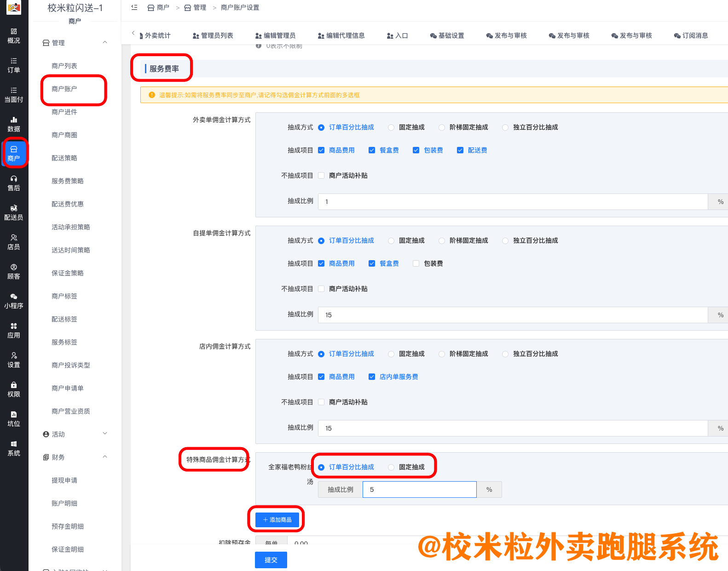Image resolution: width=728 pixels, height=571 pixels.
Task: Go to 商户列表 in the menu
Action: coord(64,66)
